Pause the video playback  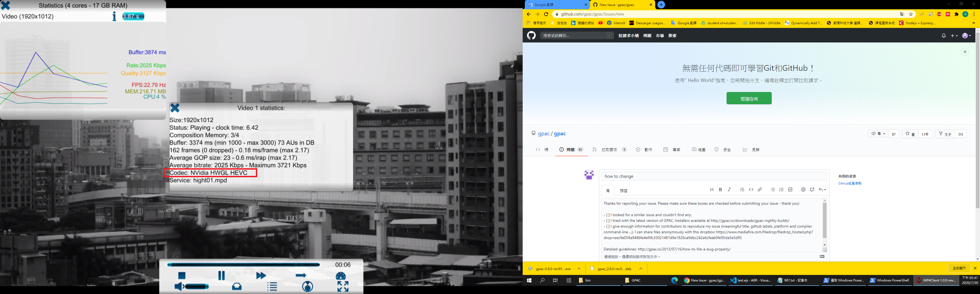pos(221,275)
